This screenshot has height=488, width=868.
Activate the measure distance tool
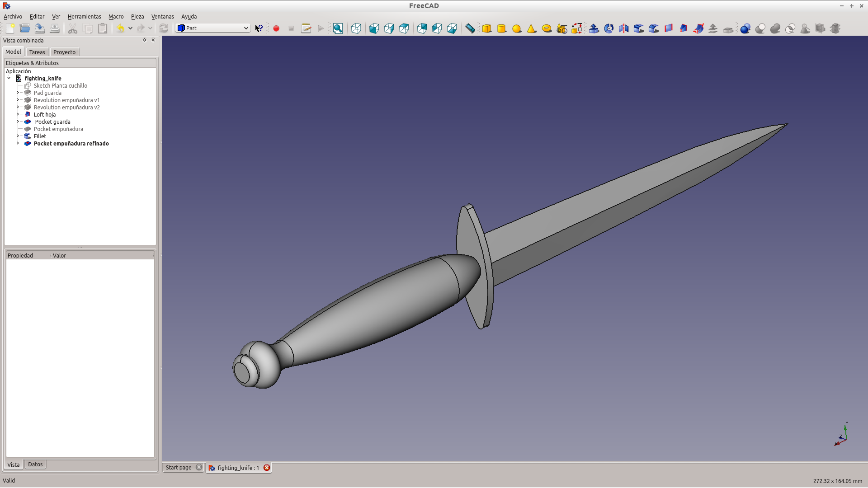[x=470, y=28]
